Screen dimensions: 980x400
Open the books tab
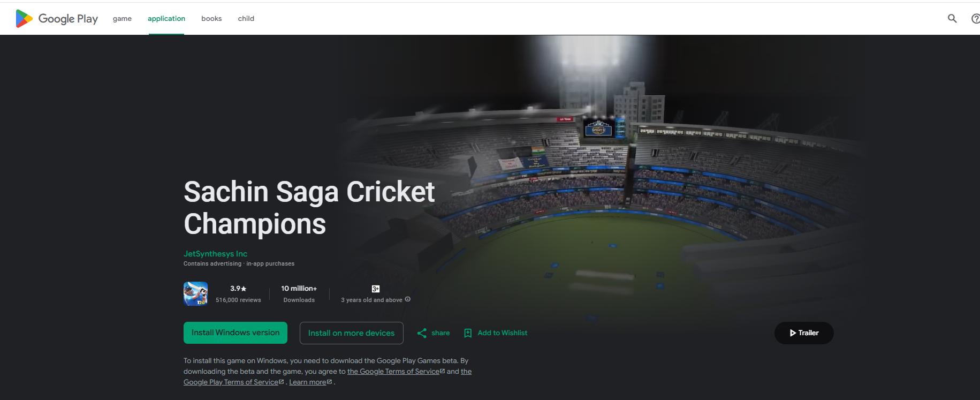point(211,18)
